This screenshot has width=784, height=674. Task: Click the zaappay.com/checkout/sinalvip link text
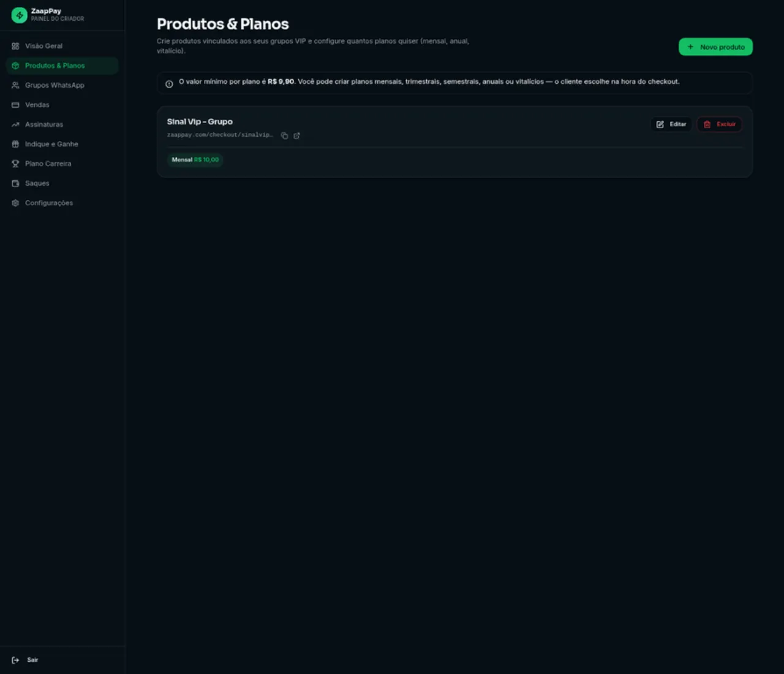pos(220,135)
